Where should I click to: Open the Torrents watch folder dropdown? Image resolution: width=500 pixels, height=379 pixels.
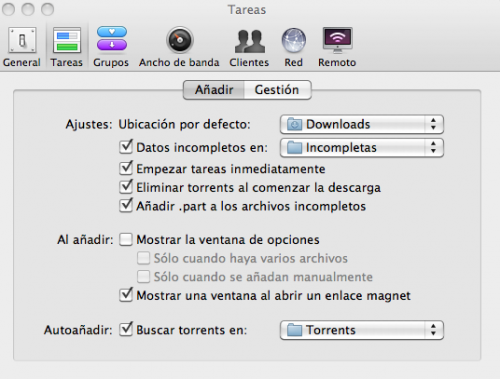click(x=362, y=330)
